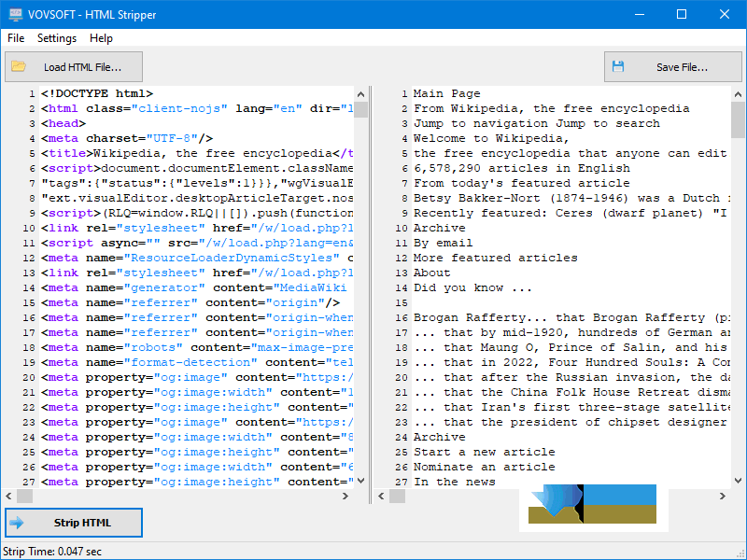Screen dimensions: 747x560
Task: Click down arrow of output pane vertical scrollbar
Action: click(738, 481)
